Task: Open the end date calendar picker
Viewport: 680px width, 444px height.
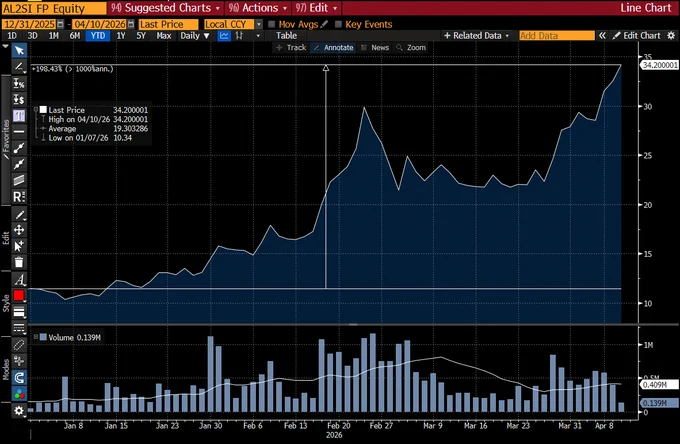Action: 131,24
